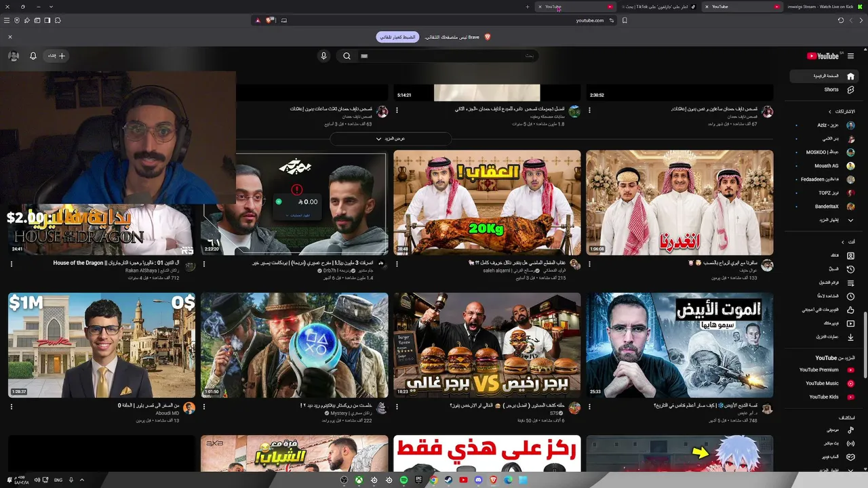Open YouTube Premium link

click(x=825, y=370)
